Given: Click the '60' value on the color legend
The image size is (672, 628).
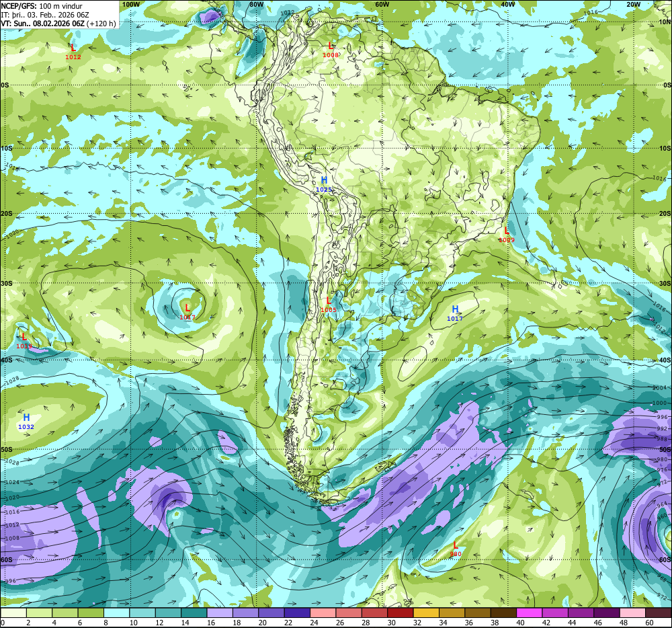Looking at the screenshot, I should click(649, 623).
